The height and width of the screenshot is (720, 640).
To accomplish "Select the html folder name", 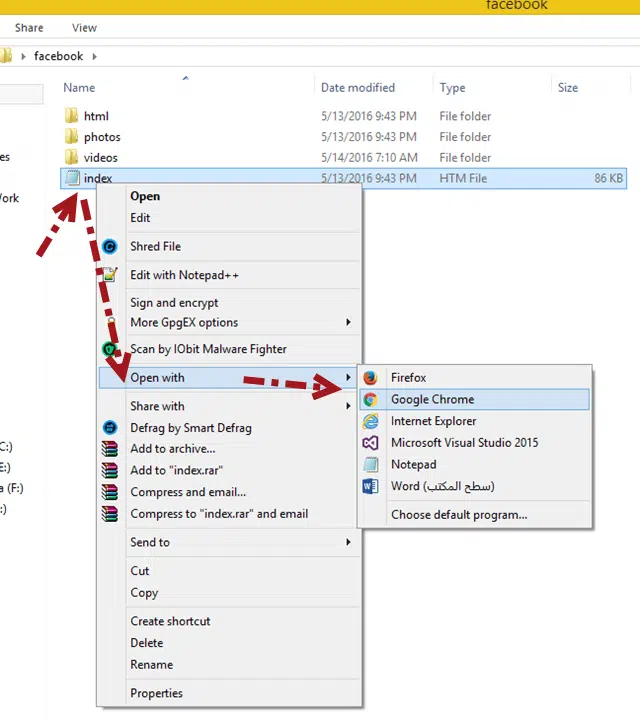I will (96, 116).
